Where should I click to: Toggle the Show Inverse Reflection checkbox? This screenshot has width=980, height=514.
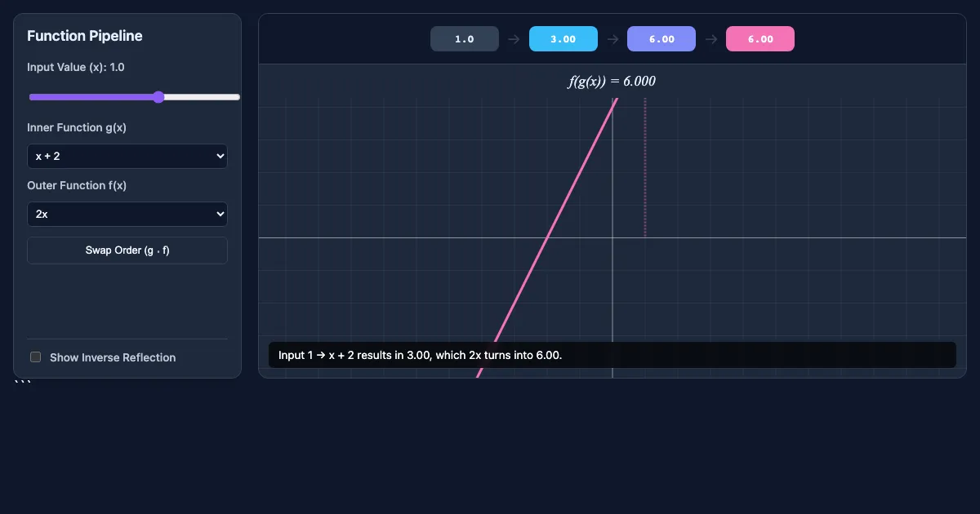click(x=35, y=357)
